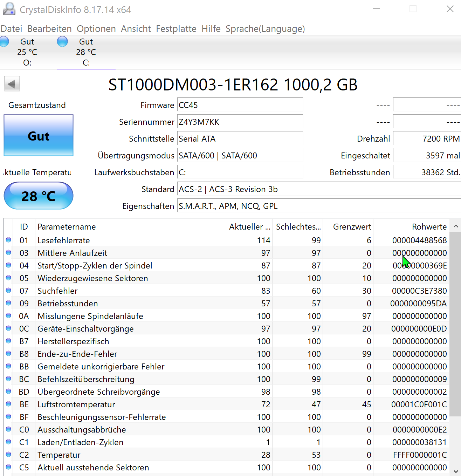The height and width of the screenshot is (476, 461).
Task: Click status dot for Ausschaltungsabbrüche row
Action: 8,429
